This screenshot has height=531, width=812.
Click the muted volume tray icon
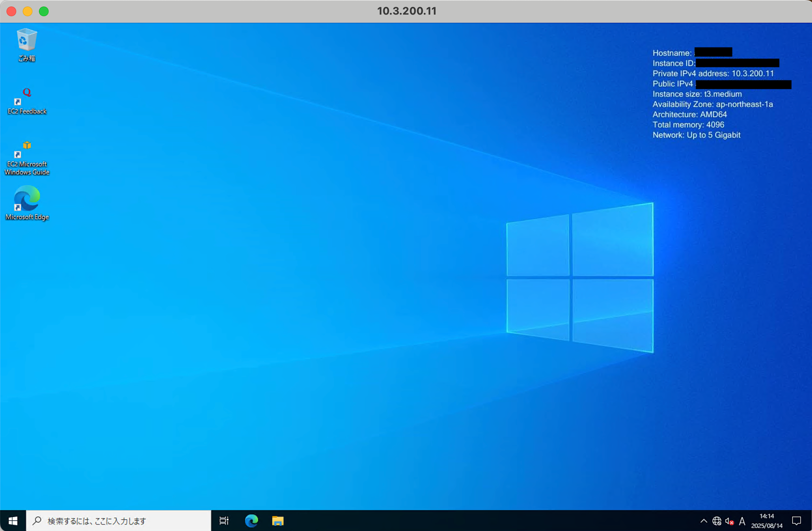[x=730, y=521]
